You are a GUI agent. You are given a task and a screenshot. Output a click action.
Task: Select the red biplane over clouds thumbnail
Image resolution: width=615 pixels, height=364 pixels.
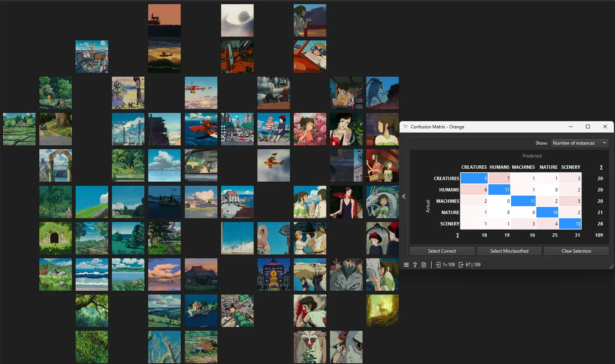click(x=273, y=165)
